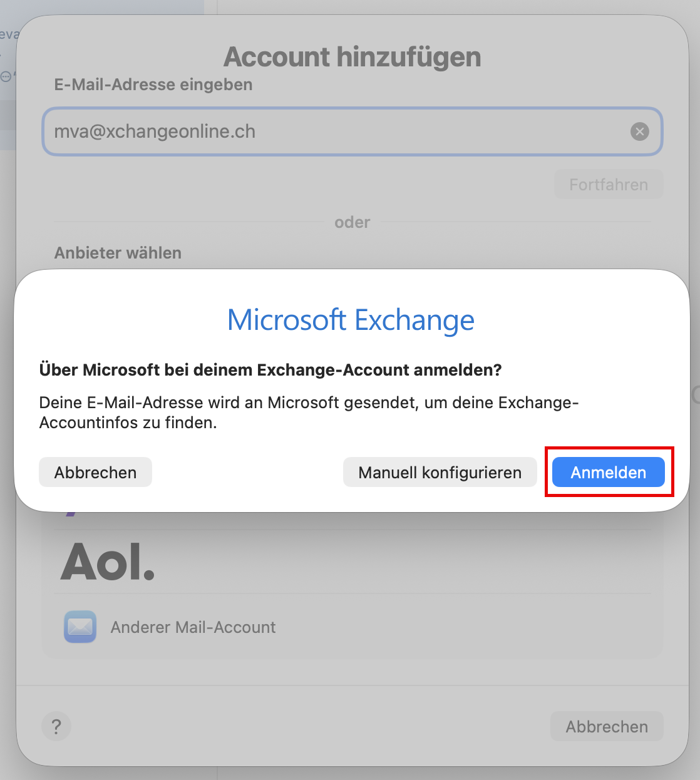Select the Aol. provider logo
Viewport: 700px width, 780px height.
[x=108, y=562]
